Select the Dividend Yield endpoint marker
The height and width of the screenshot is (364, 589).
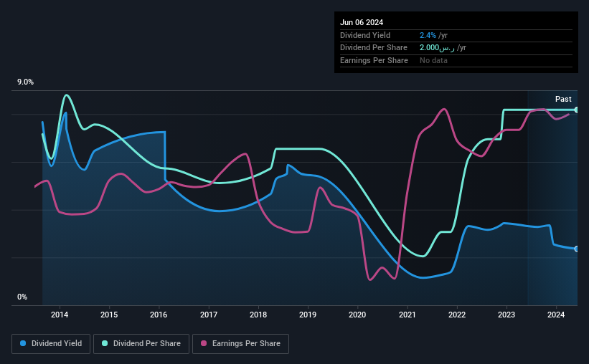click(577, 249)
